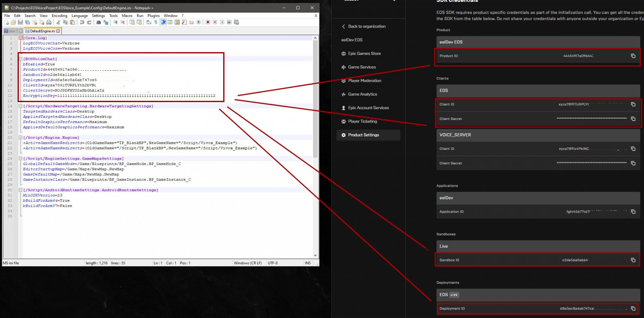Copy the Sandbox ID value
Screen dimensions: 644x318
[633, 260]
